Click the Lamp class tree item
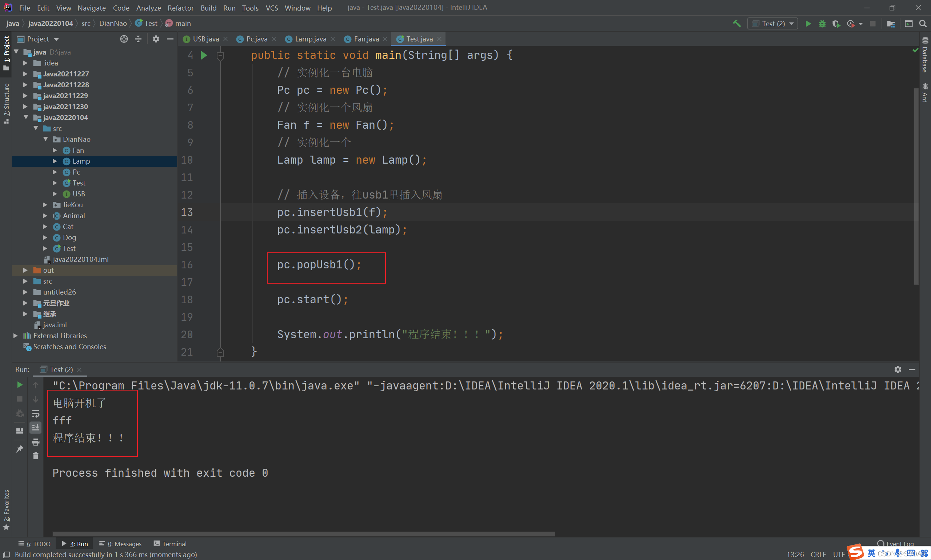Image resolution: width=931 pixels, height=560 pixels. [x=80, y=161]
